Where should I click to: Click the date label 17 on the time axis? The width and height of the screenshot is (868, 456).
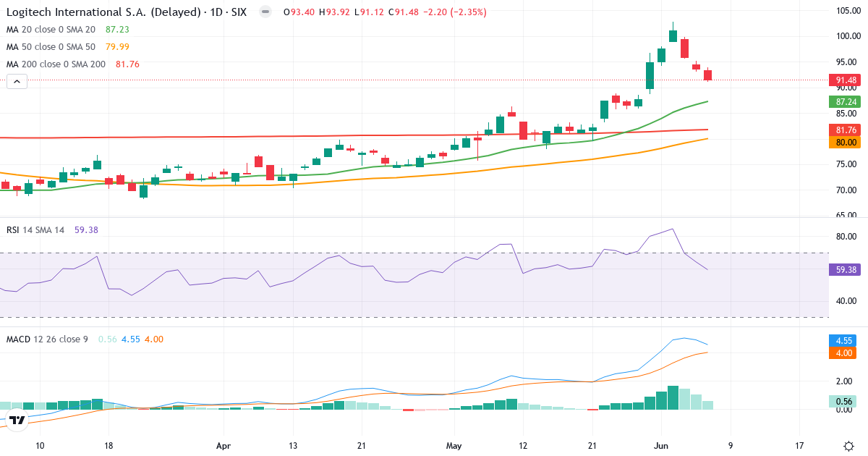click(x=799, y=445)
